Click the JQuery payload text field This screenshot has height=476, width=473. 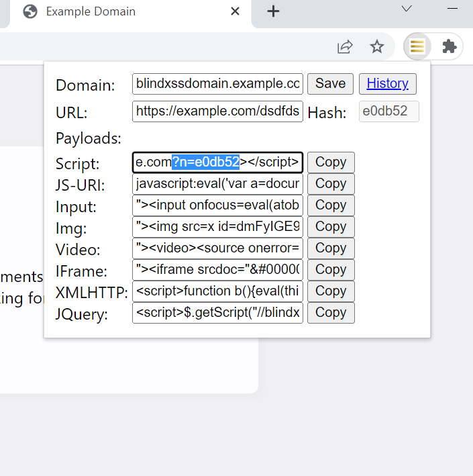pos(217,313)
